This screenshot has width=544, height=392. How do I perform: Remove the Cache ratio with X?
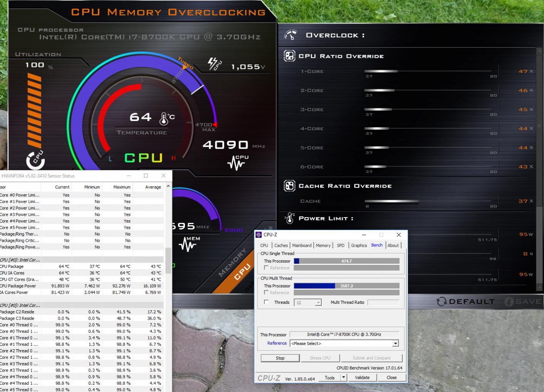531,201
